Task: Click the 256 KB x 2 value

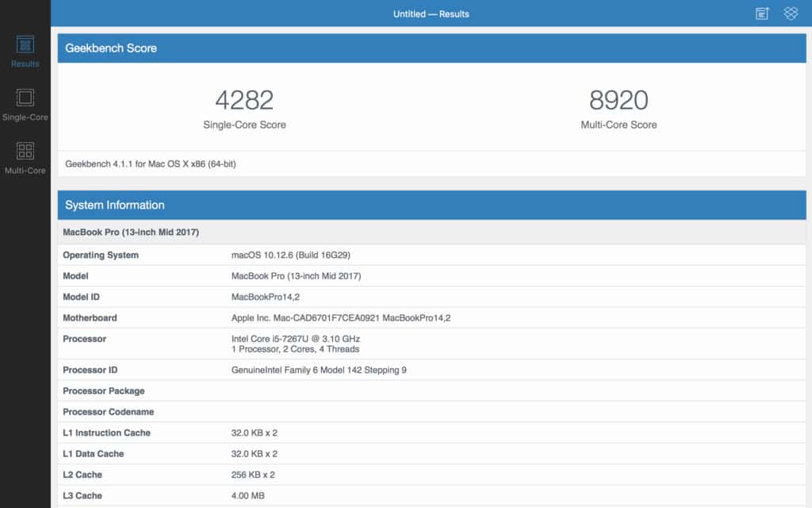Action: click(x=253, y=475)
